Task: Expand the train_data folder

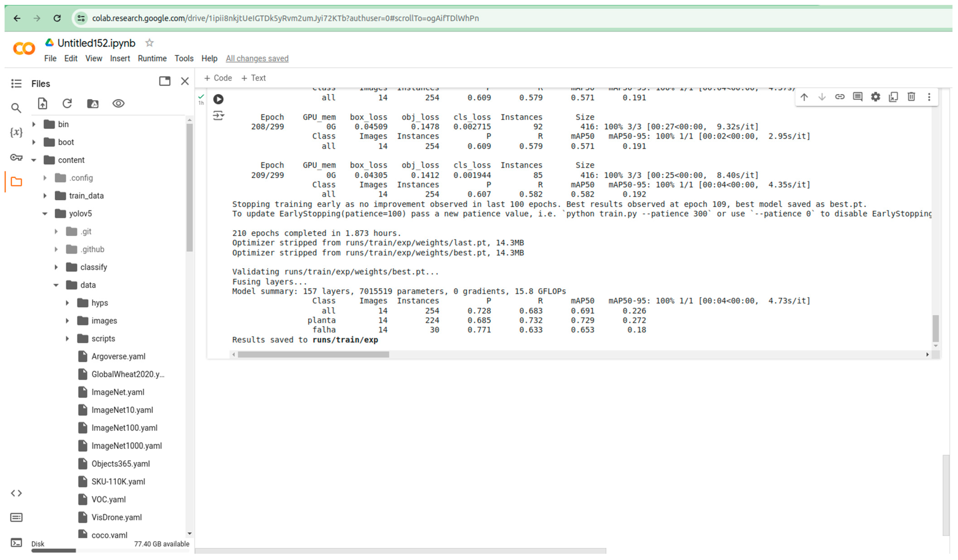Action: 45,196
